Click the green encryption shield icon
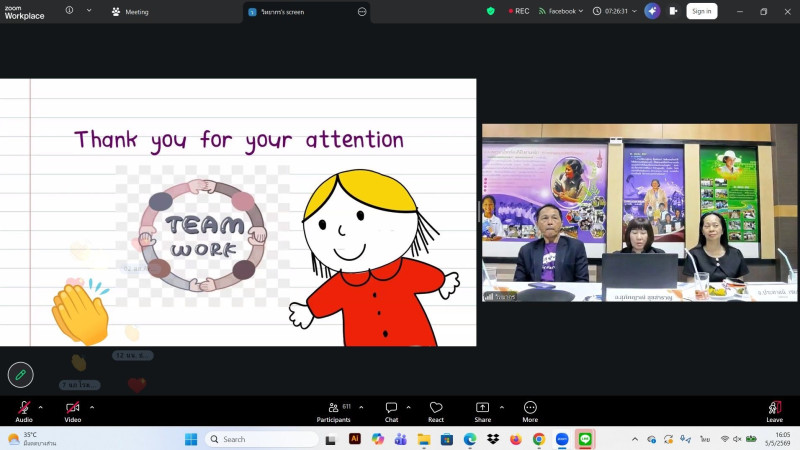800x450 pixels. [x=491, y=11]
